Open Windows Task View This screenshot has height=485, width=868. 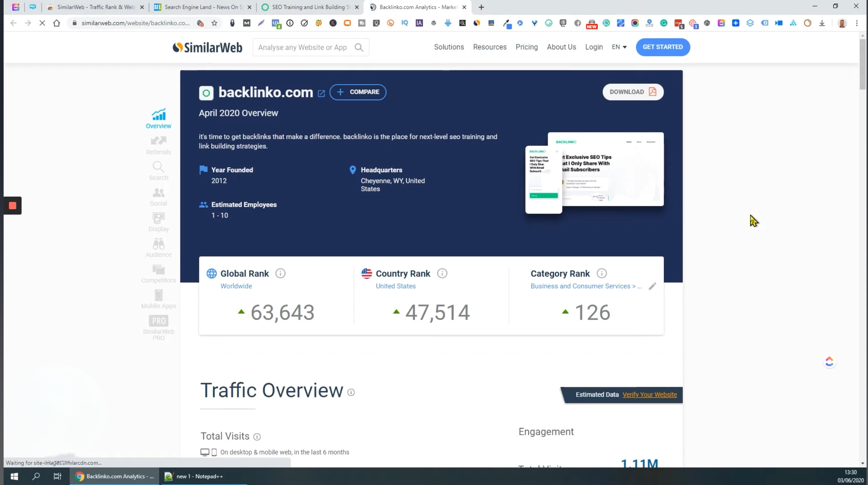[x=57, y=476]
